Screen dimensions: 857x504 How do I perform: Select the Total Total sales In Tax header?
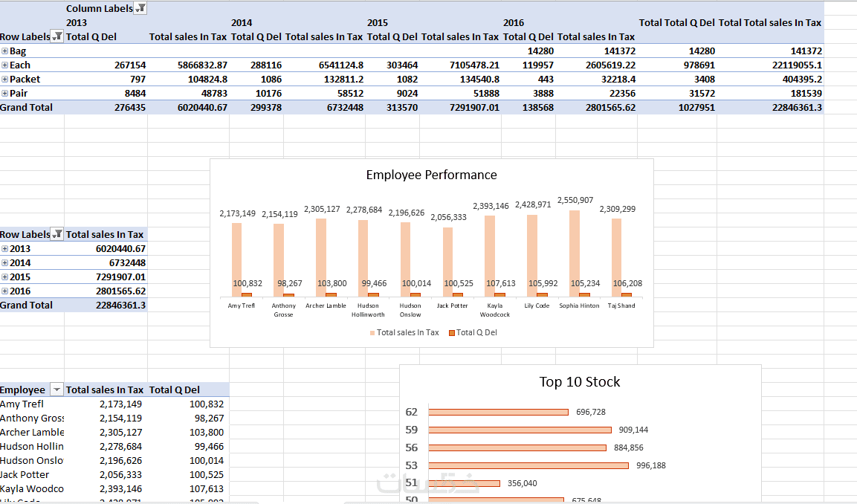click(770, 22)
